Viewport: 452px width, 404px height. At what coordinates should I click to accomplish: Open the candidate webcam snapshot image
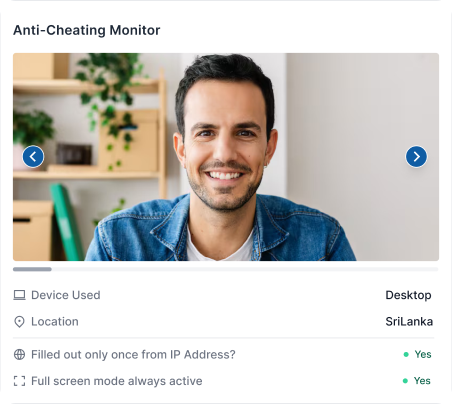[226, 157]
